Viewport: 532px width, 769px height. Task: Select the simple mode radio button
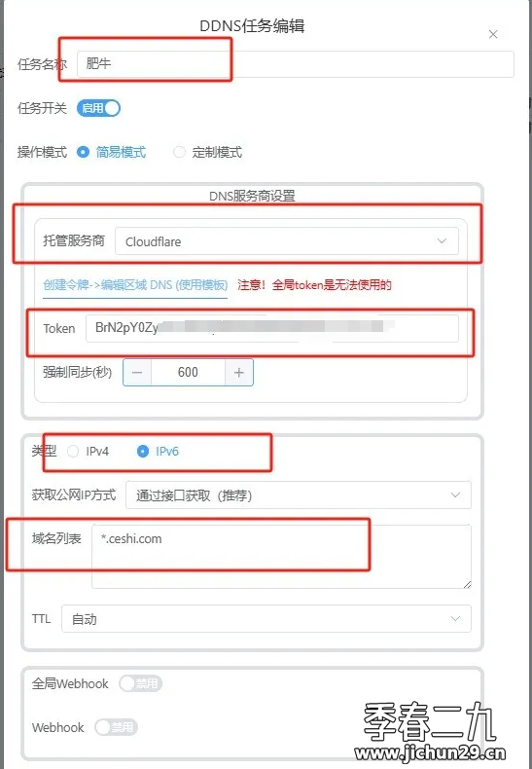tap(83, 152)
